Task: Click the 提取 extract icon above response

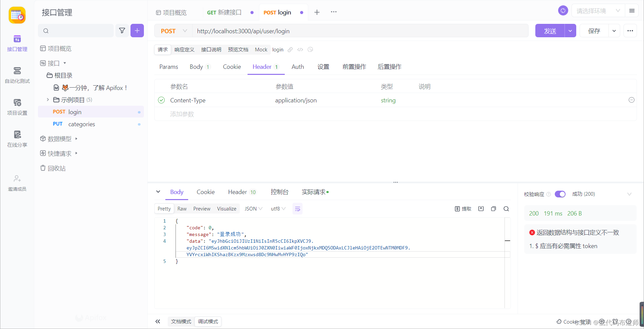Action: point(463,208)
